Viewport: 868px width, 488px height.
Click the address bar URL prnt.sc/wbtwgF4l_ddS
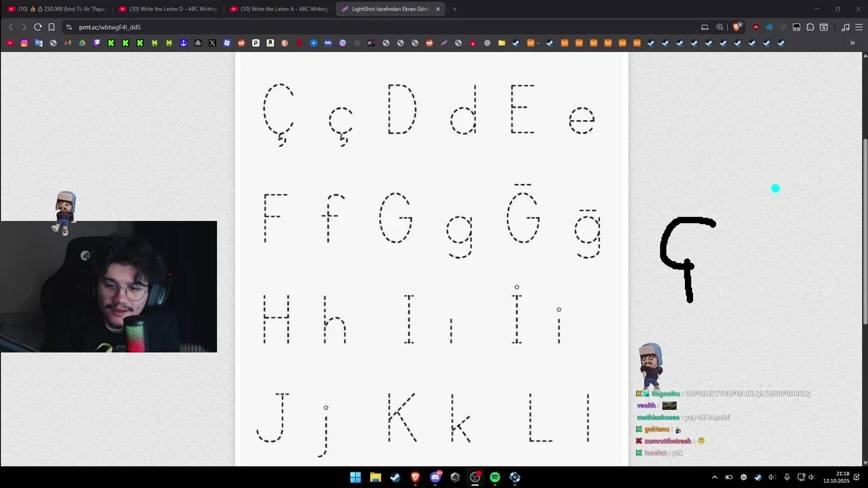[x=110, y=27]
